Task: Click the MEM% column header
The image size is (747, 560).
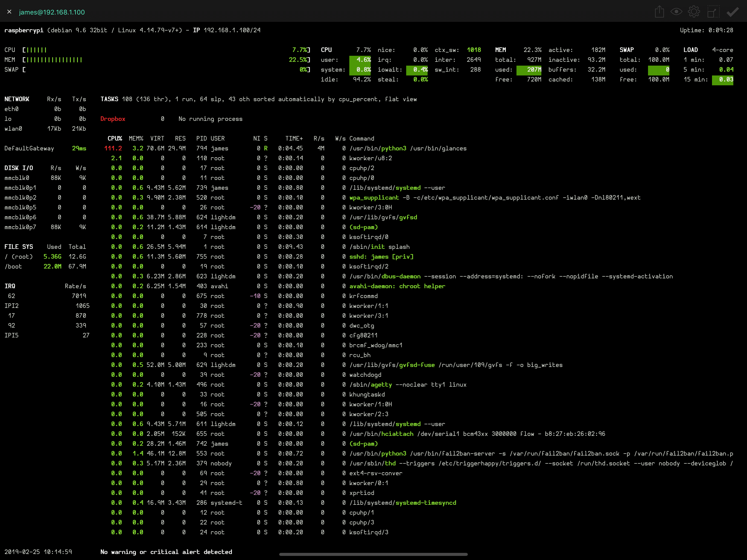Action: 136,138
